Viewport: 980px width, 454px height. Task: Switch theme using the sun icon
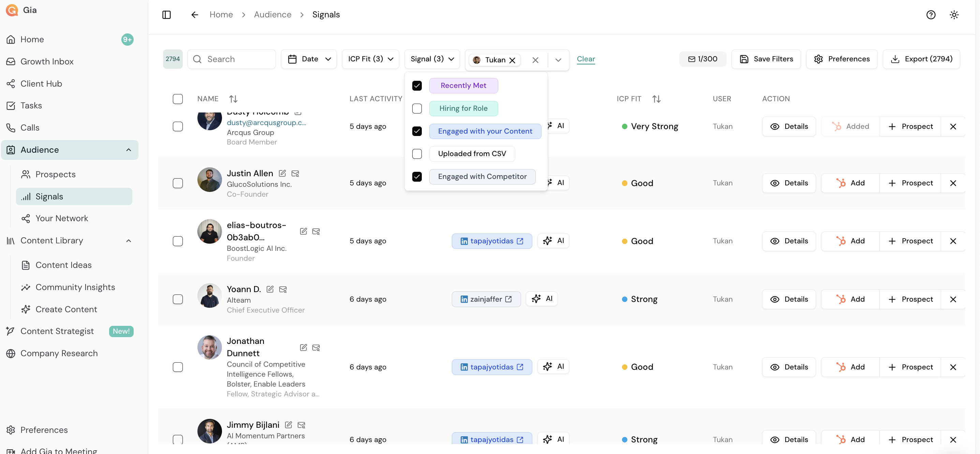point(954,14)
